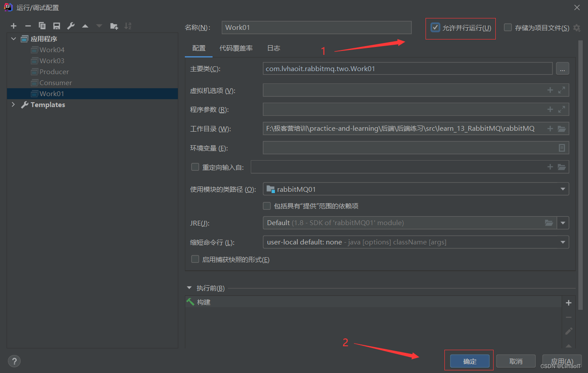
Task: Insert macro in 虚拟机选项 via the plus icon
Action: 550,90
